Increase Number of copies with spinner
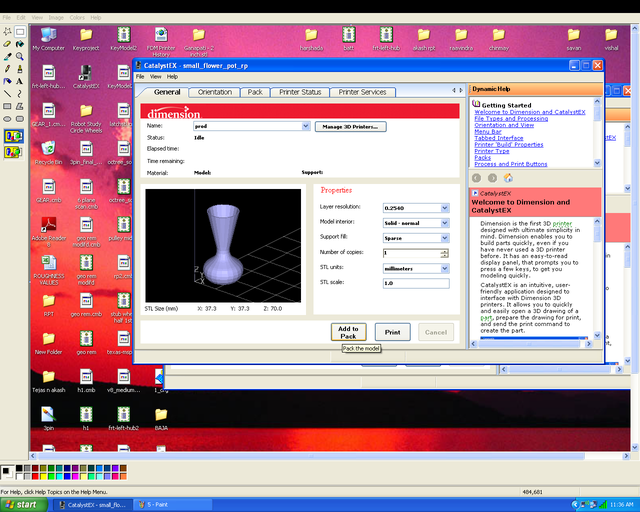Image resolution: width=640 pixels, height=512 pixels. pyautogui.click(x=444, y=251)
